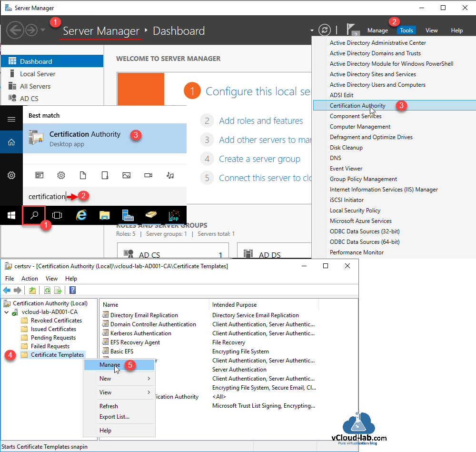Viewport: 476px width, 452px height.
Task: Open the Notifications flag icon
Action: [x=352, y=30]
